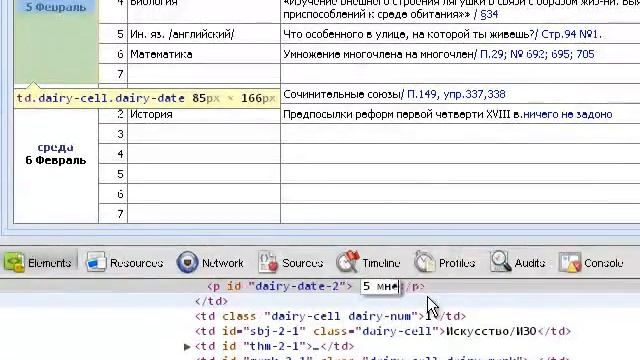Click the 'Сочинительные союзы' topic text

(342, 94)
